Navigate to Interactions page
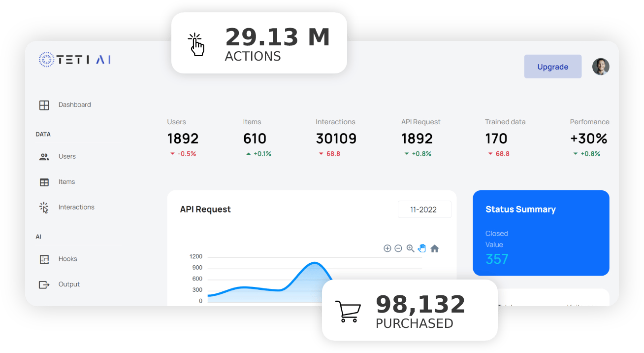Image resolution: width=644 pixels, height=353 pixels. [76, 207]
